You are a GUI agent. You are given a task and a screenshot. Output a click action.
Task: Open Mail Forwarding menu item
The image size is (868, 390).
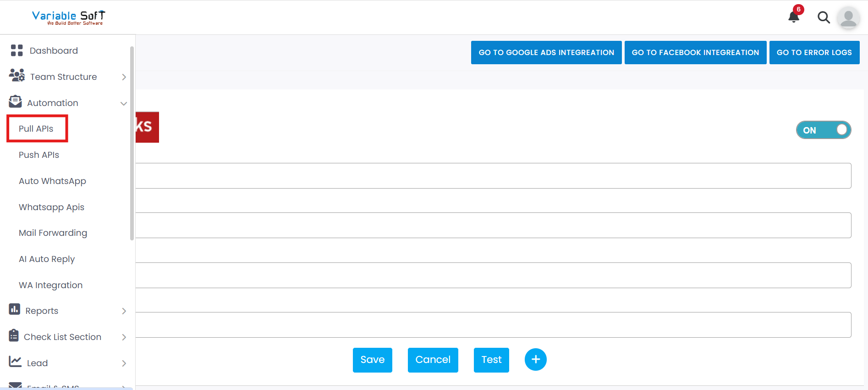[x=53, y=233]
